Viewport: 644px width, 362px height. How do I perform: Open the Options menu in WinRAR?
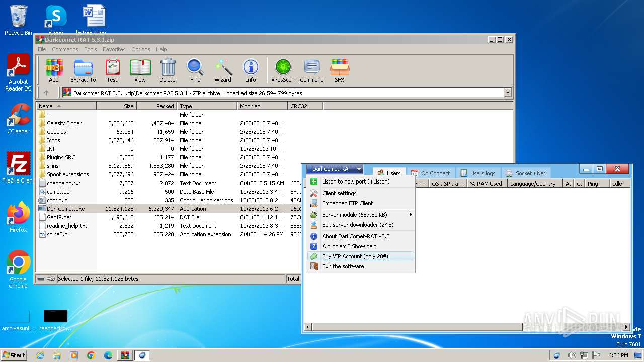(141, 49)
